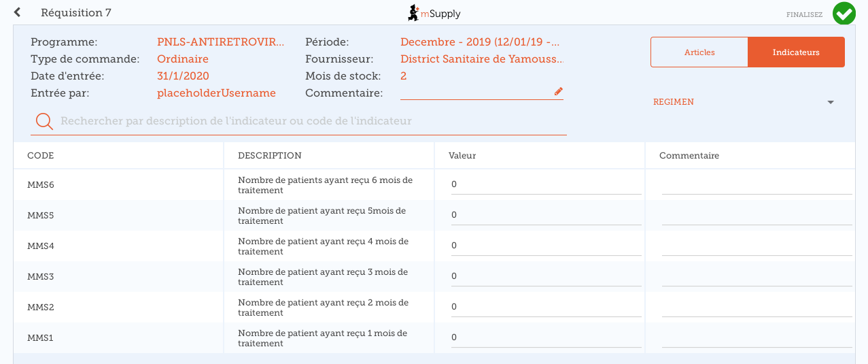Viewport: 868px width, 364px height.
Task: Click the Valeur column header
Action: coord(462,156)
